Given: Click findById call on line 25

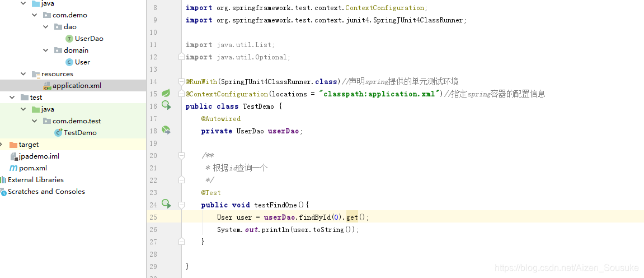Looking at the screenshot, I should tap(315, 217).
